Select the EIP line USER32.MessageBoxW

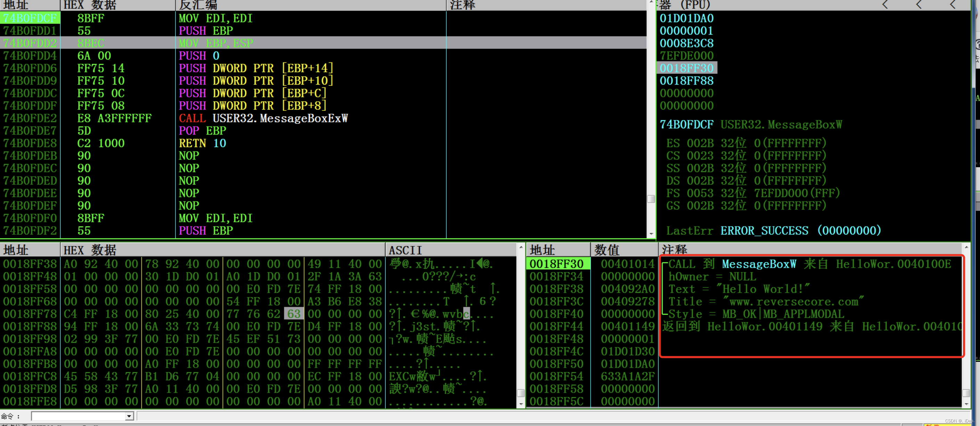pyautogui.click(x=751, y=125)
